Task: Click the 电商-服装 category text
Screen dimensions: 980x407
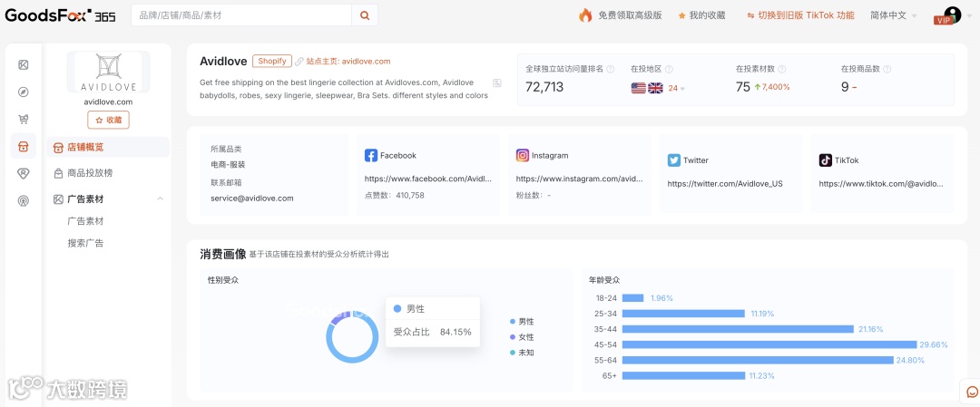Action: pos(228,165)
